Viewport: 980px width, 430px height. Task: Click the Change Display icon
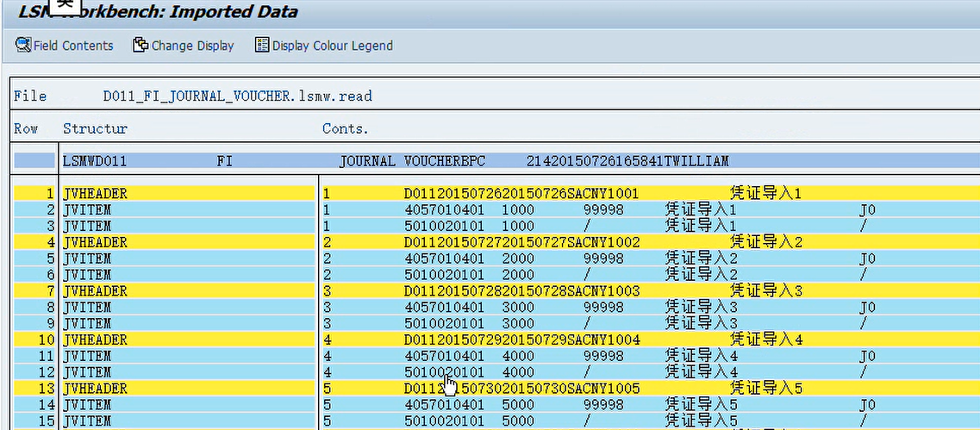tap(140, 45)
